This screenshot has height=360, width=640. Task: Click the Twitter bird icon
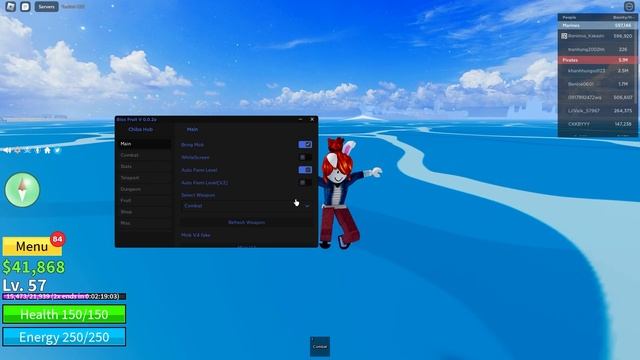[58, 151]
